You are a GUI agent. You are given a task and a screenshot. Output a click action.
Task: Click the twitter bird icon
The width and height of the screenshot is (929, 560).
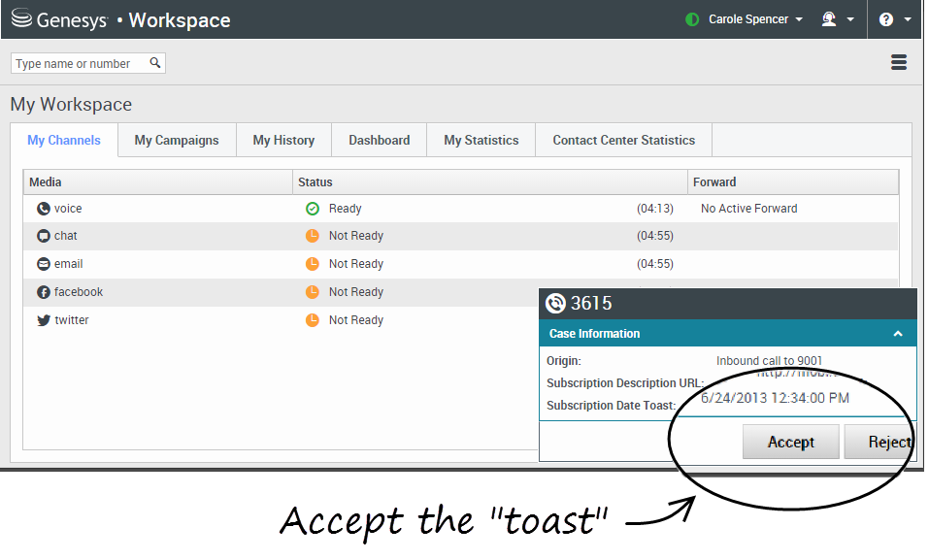point(43,320)
